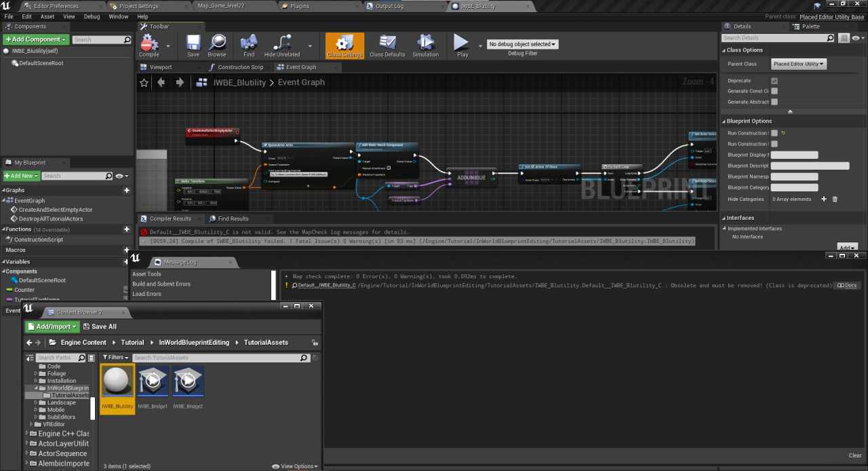Expand the Landscape folder in tree
Image resolution: width=868 pixels, height=471 pixels.
(x=36, y=402)
